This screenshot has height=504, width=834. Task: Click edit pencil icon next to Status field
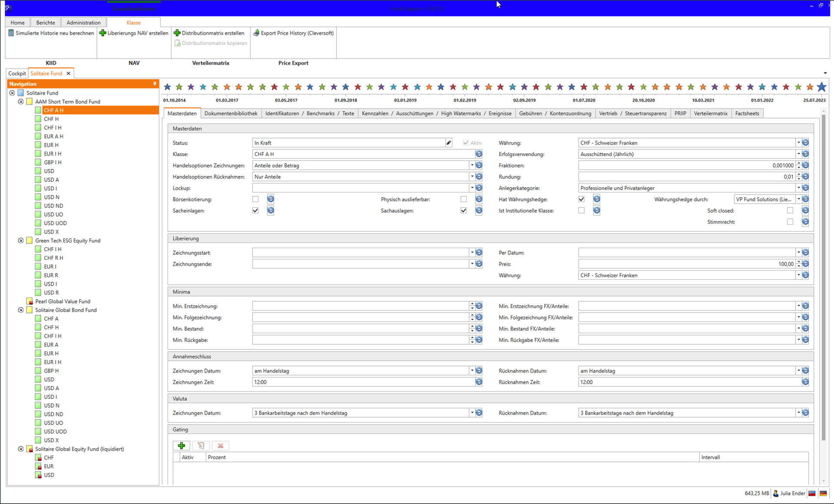click(449, 143)
